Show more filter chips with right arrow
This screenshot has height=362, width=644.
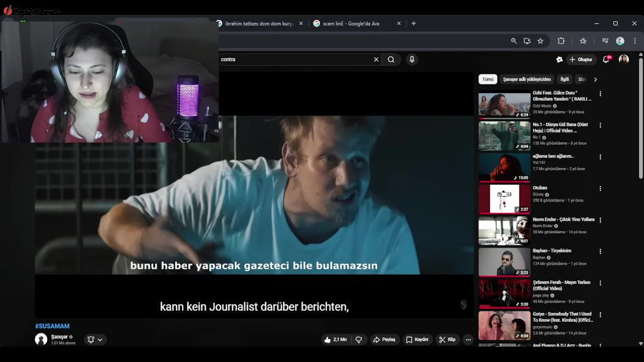tap(595, 79)
